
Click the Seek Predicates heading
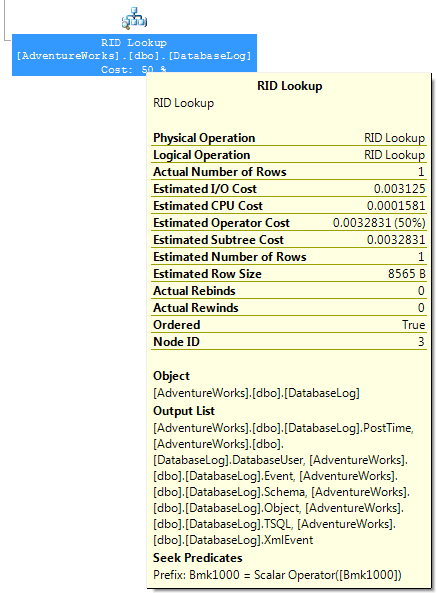point(198,558)
